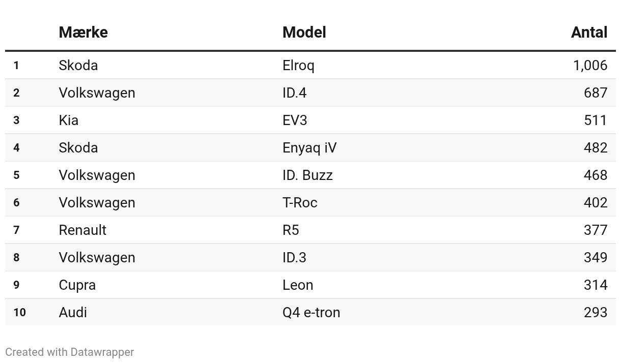Viewport: 621px width, 364px height.
Task: Select the Cupra brand cell
Action: pos(77,285)
